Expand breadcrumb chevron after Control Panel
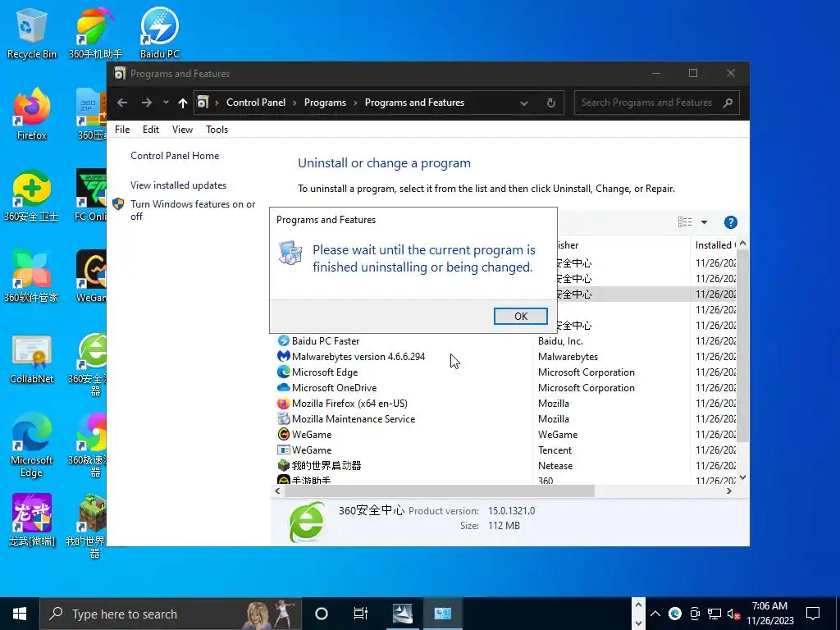Image resolution: width=840 pixels, height=630 pixels. (294, 103)
